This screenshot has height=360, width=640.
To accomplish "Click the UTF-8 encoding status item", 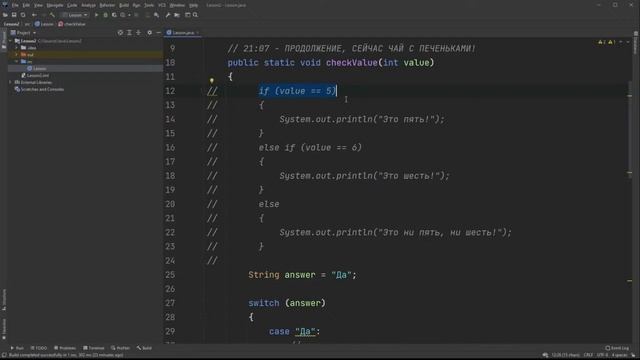I will pos(602,355).
